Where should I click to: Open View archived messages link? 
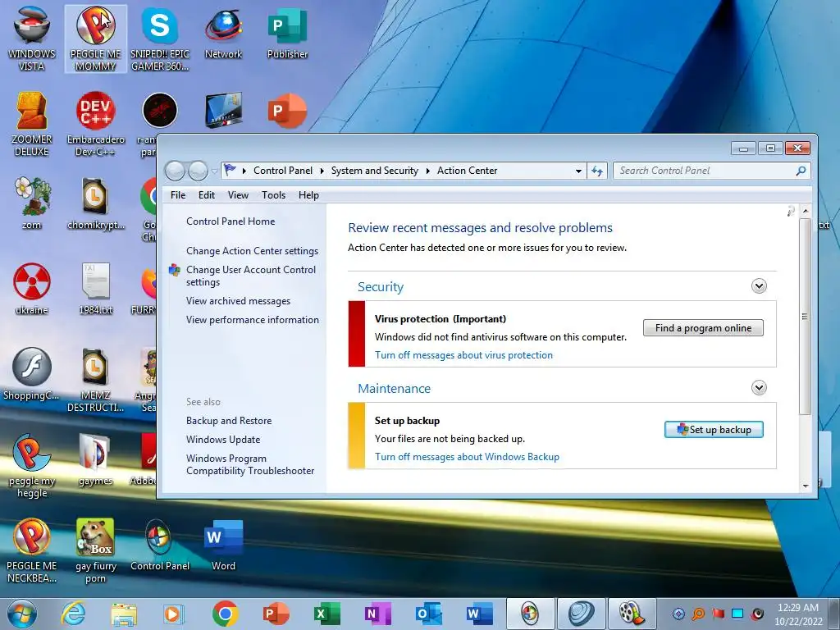click(x=238, y=301)
